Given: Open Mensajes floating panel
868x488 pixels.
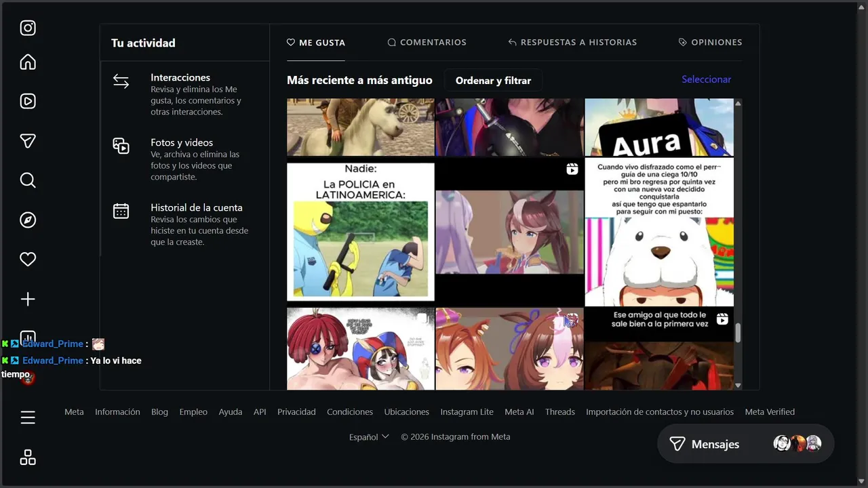Looking at the screenshot, I should point(745,444).
